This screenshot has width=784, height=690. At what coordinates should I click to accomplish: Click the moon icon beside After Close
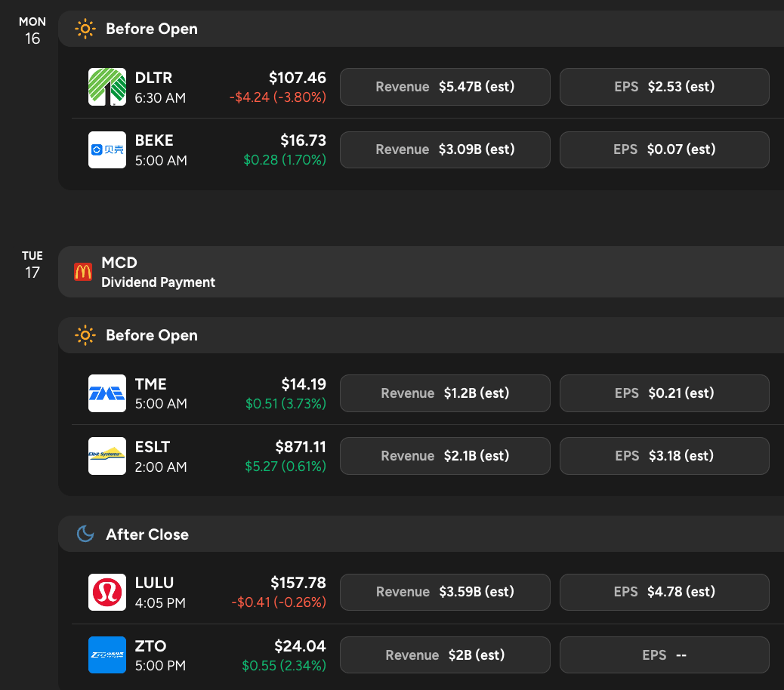85,534
